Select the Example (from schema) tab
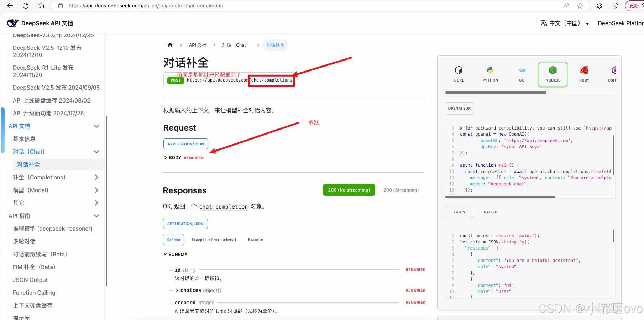This screenshot has height=320, width=644. [214, 240]
